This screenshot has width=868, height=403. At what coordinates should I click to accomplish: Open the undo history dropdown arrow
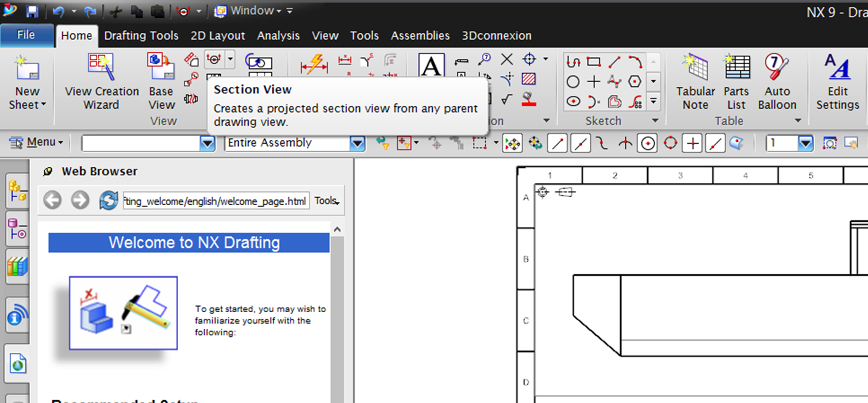74,11
